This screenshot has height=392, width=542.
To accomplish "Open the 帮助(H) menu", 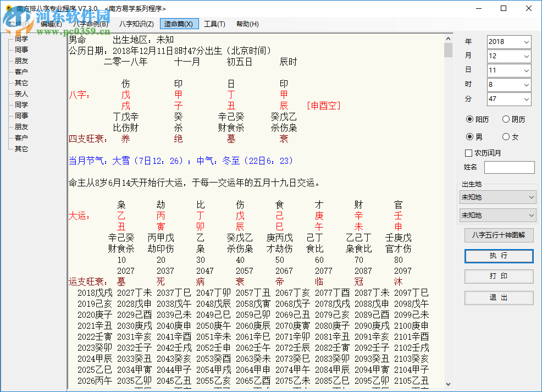I will [x=246, y=24].
